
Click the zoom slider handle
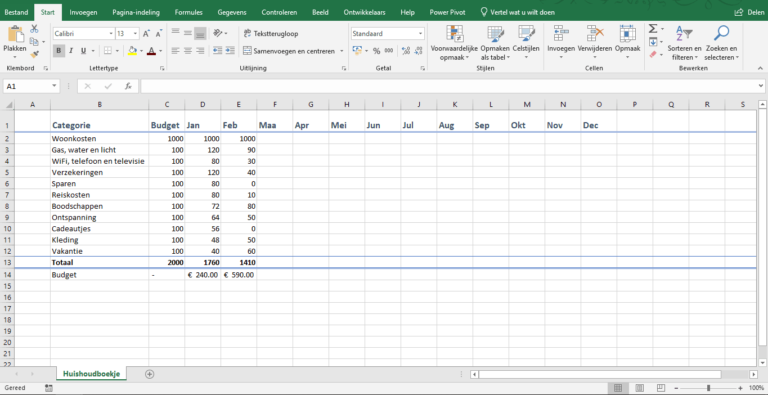pos(709,388)
